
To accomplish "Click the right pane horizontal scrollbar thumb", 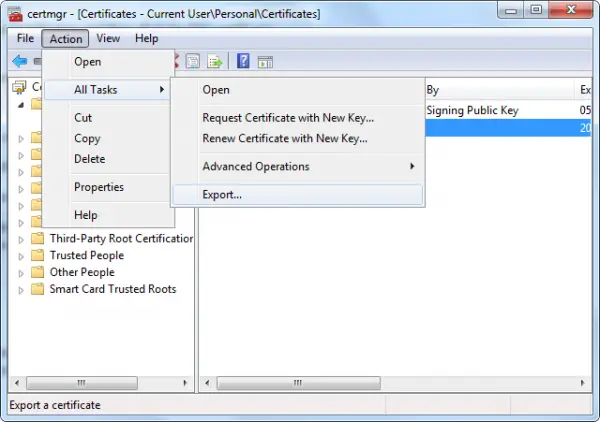I will pyautogui.click(x=298, y=383).
